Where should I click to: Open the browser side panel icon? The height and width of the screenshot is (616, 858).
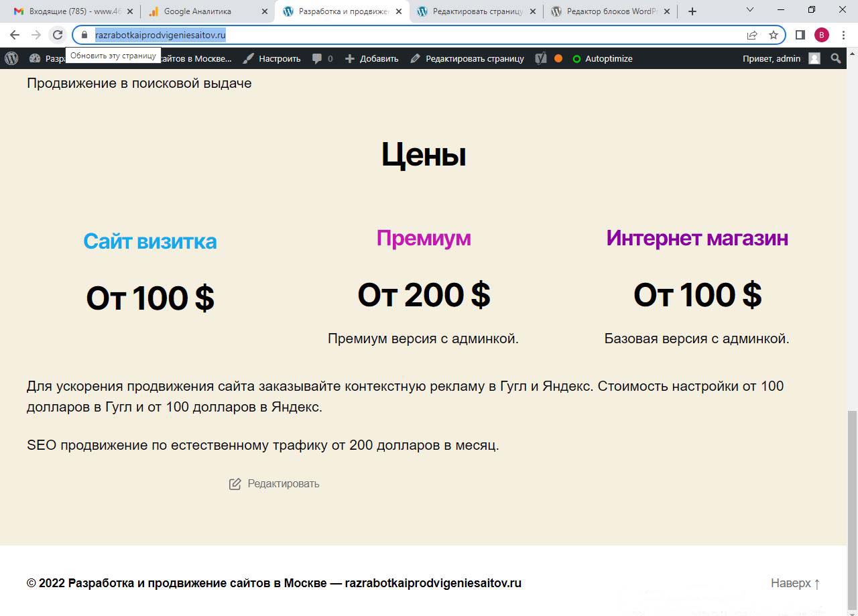(800, 35)
